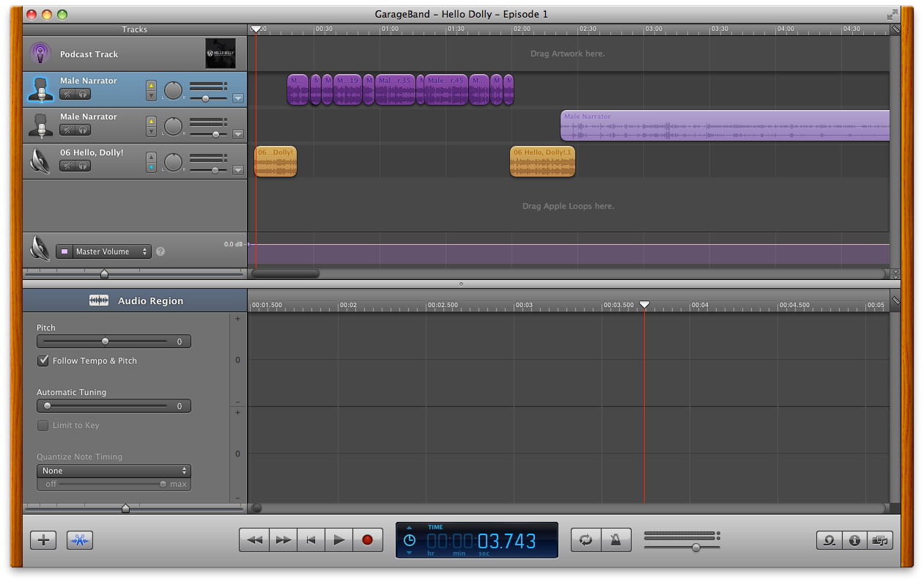Toggle the cycle region button
Screen dimensions: 924x582
(x=585, y=540)
